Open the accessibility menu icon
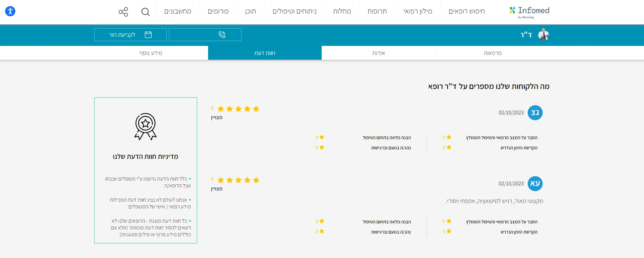The width and height of the screenshot is (644, 258). click(10, 11)
